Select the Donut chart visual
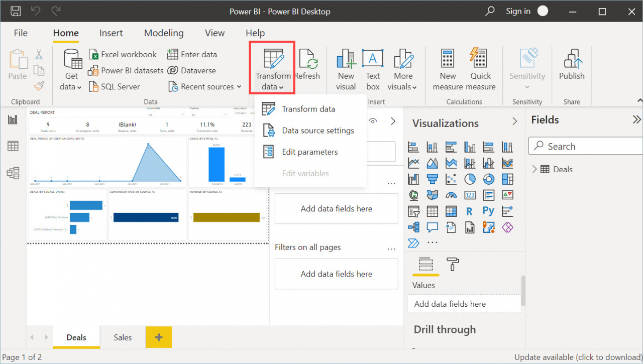643x364 pixels. [488, 179]
